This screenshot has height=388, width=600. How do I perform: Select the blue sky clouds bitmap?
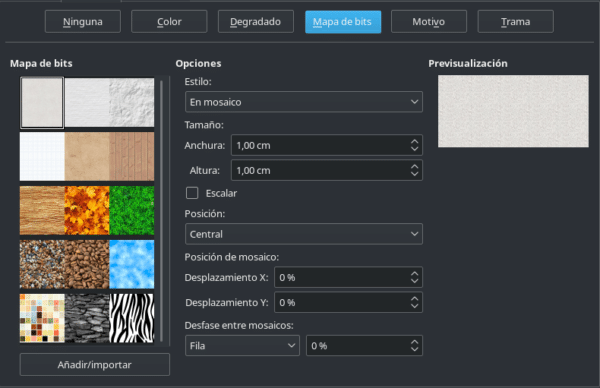[x=132, y=264]
